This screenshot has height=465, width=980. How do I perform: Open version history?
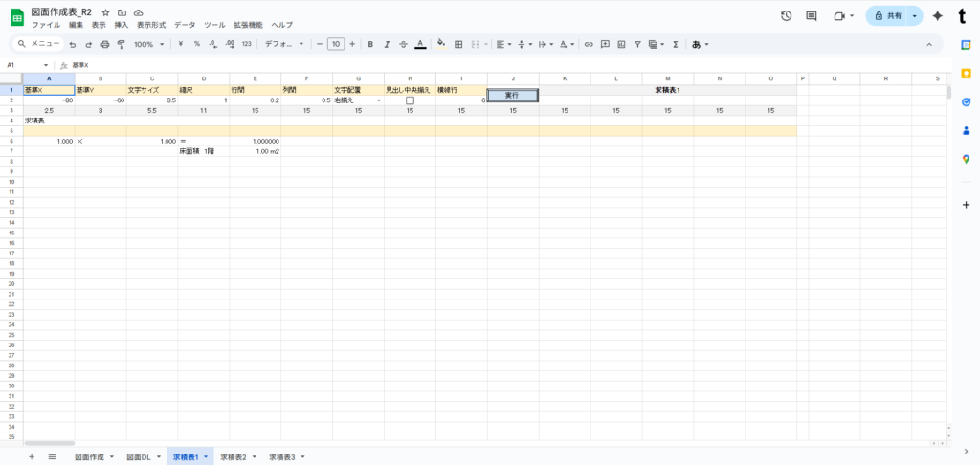(787, 16)
